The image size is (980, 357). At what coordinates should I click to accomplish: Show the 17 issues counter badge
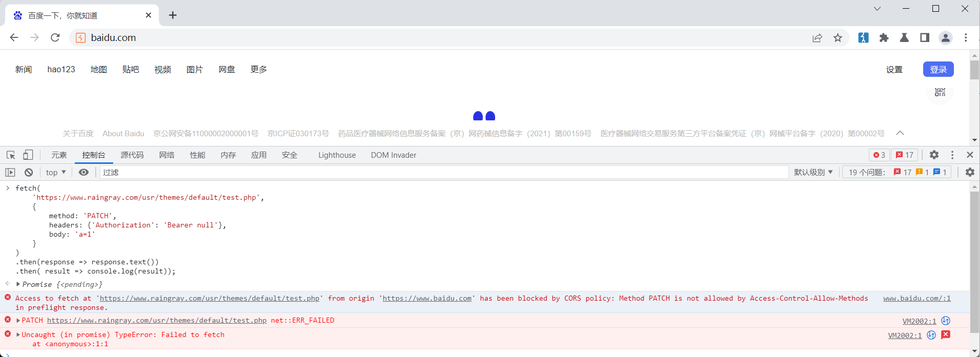tap(905, 155)
